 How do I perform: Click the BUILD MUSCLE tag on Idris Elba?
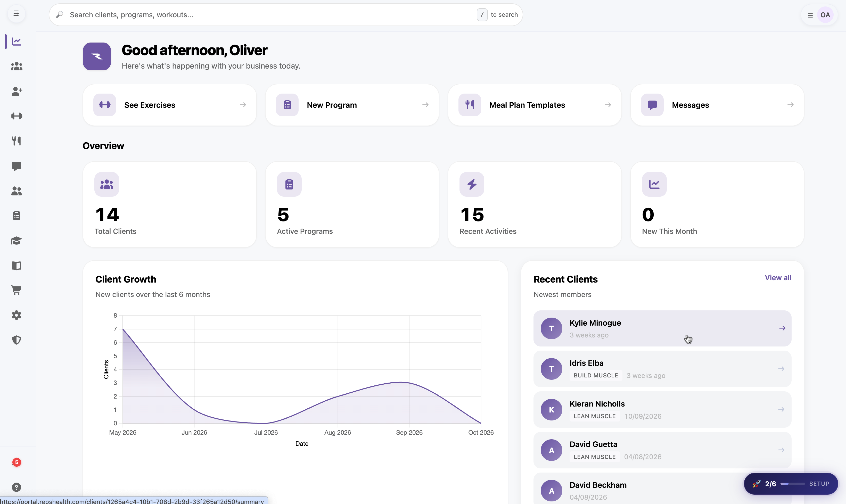pyautogui.click(x=596, y=376)
